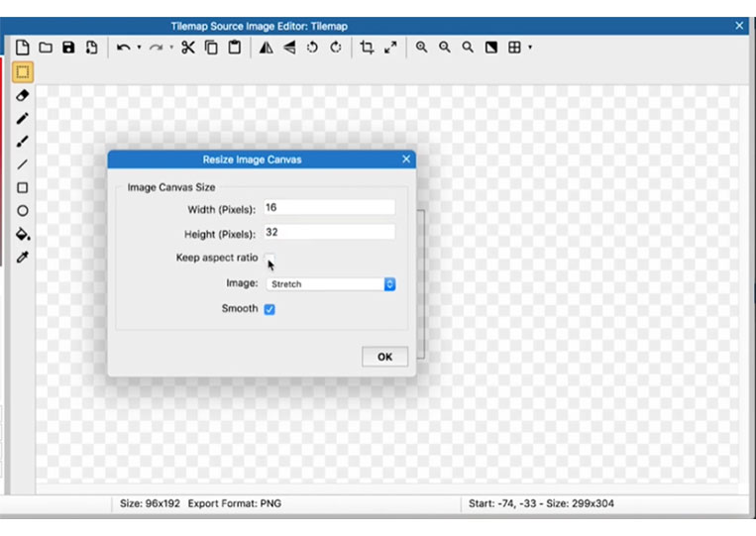Select the Brush tool
The image size is (756, 536).
click(23, 142)
